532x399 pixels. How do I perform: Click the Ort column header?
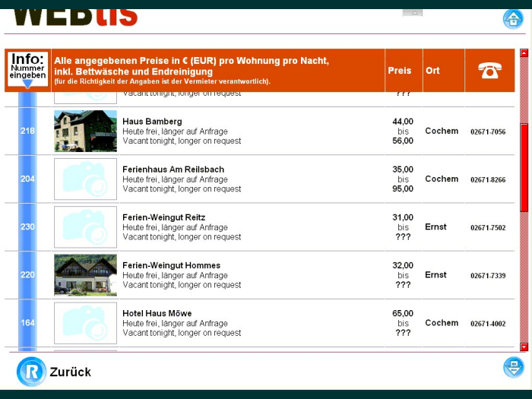[432, 71]
